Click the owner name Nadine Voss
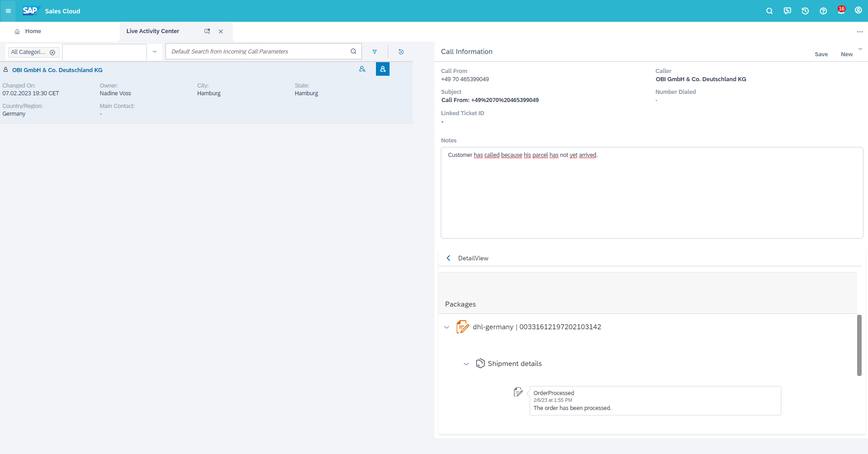This screenshot has height=454, width=868. 115,93
